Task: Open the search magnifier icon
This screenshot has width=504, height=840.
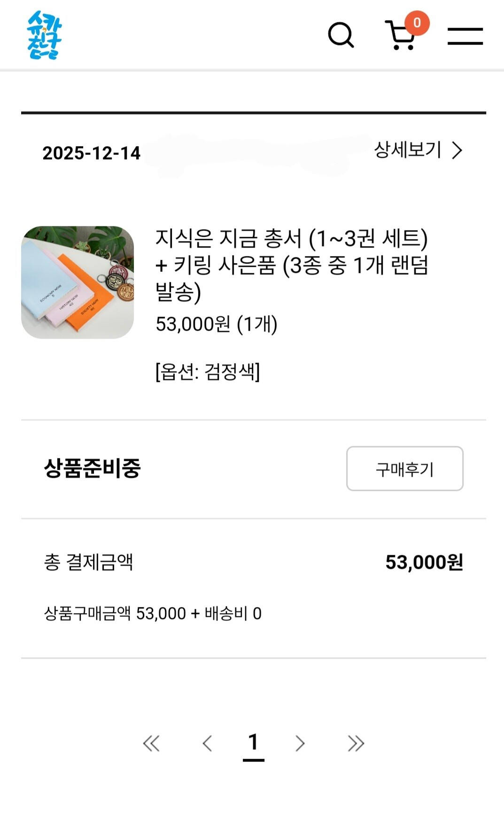Action: point(341,35)
